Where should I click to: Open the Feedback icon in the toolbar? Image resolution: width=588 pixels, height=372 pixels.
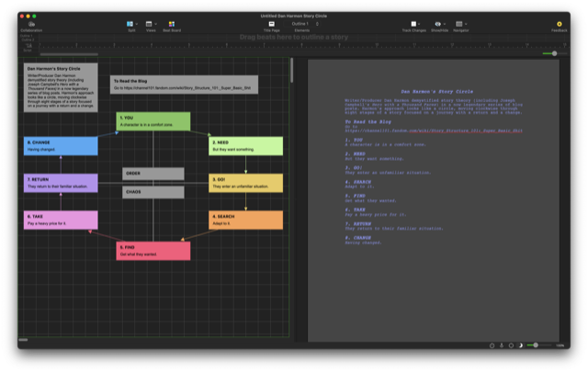[x=559, y=24]
